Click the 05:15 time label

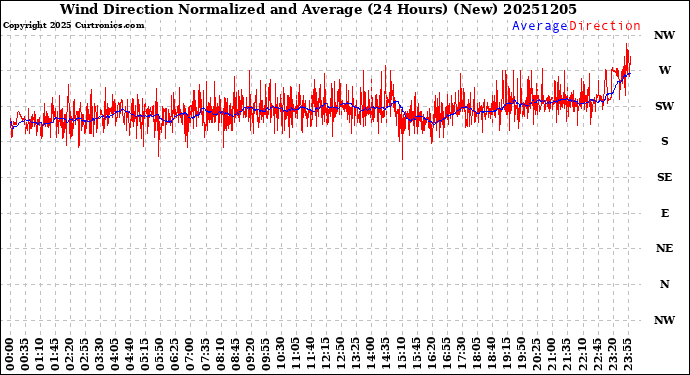145,354
